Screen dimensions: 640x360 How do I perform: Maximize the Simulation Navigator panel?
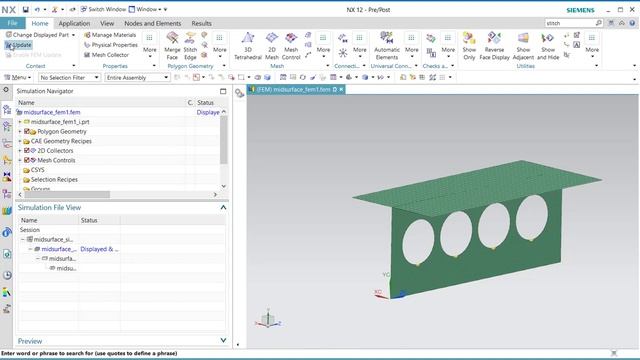[x=223, y=91]
